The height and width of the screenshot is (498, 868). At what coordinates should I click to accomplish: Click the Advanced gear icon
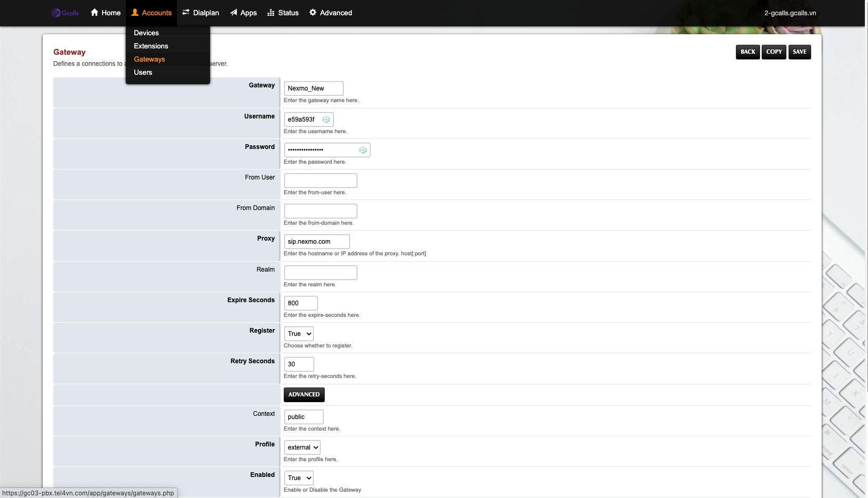(x=313, y=12)
